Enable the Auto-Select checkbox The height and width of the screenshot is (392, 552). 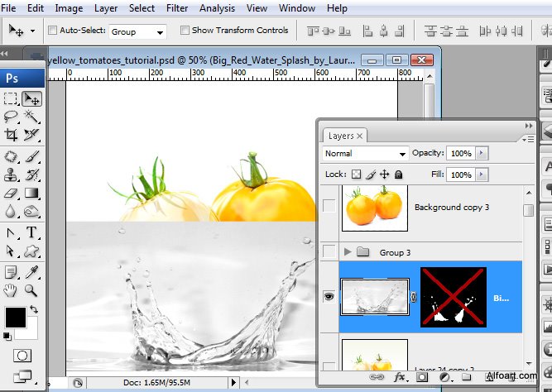(x=54, y=31)
